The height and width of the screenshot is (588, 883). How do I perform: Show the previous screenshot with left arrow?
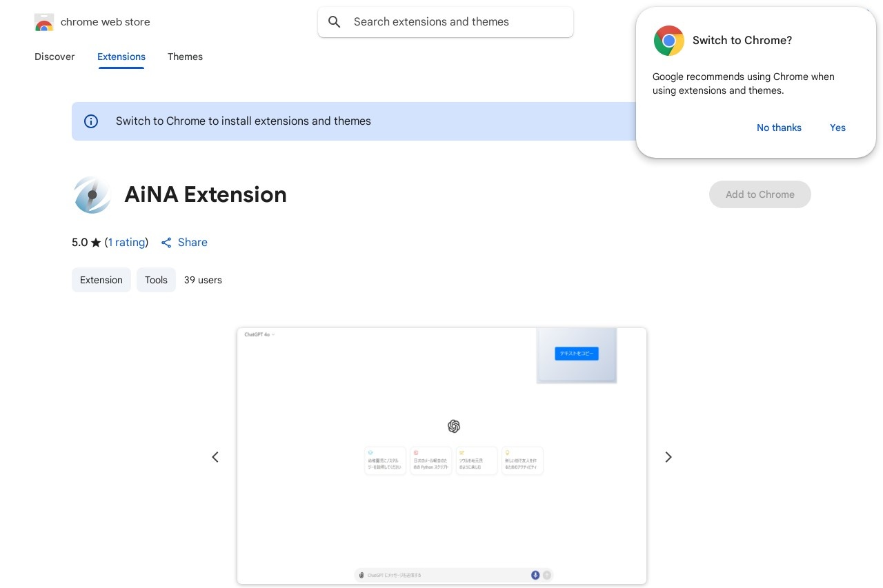pyautogui.click(x=215, y=457)
